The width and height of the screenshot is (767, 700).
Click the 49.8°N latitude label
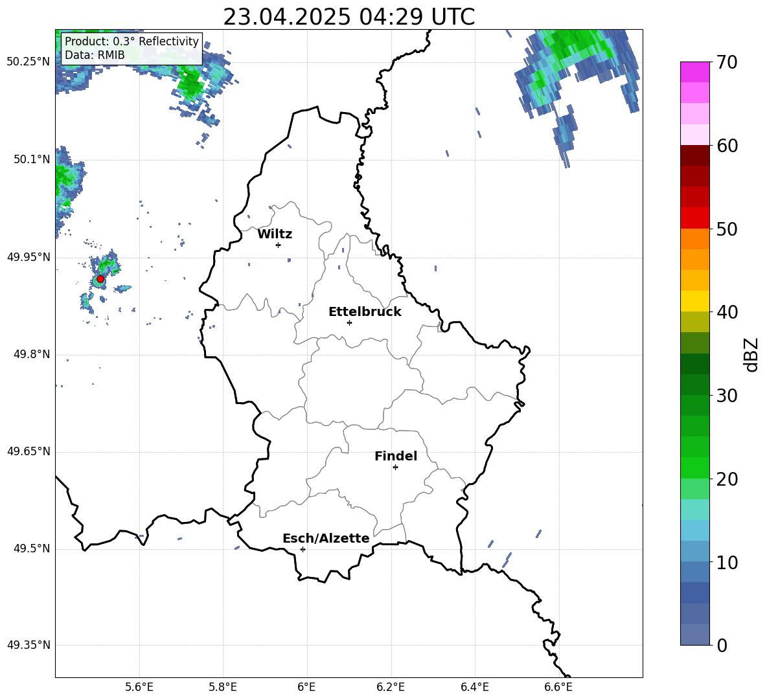pos(32,354)
